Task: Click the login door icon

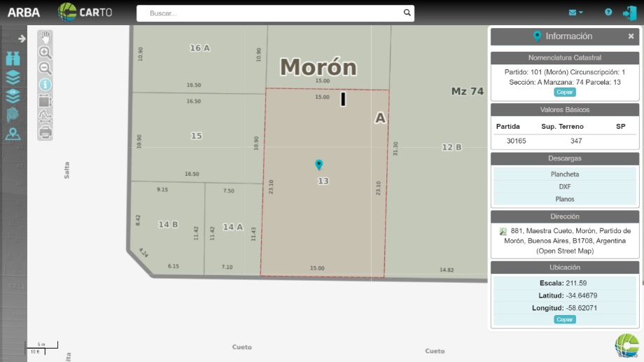Action: click(629, 13)
